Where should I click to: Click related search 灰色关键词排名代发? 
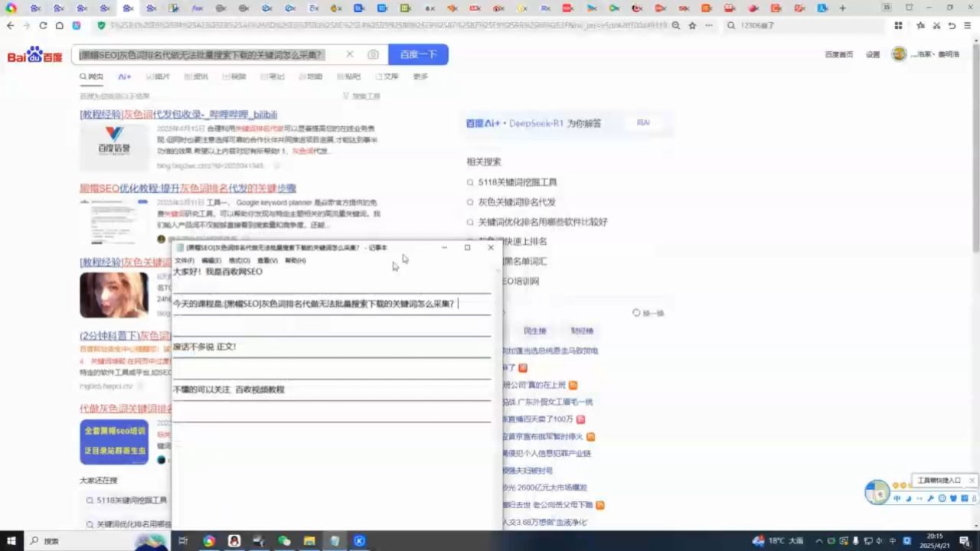click(x=517, y=202)
